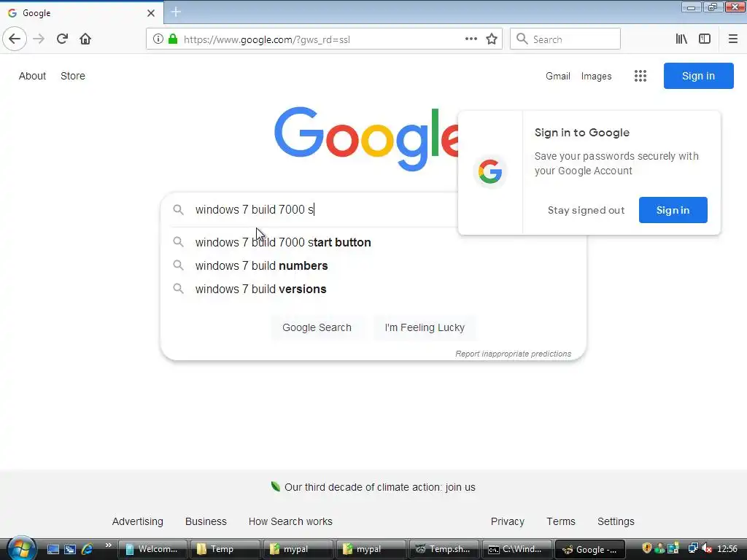Open the About link

coord(32,76)
